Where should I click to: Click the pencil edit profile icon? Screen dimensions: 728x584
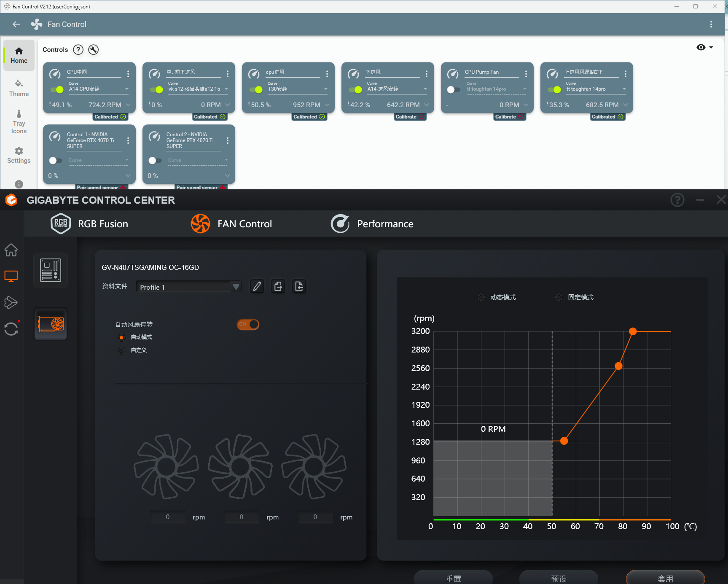click(x=257, y=286)
